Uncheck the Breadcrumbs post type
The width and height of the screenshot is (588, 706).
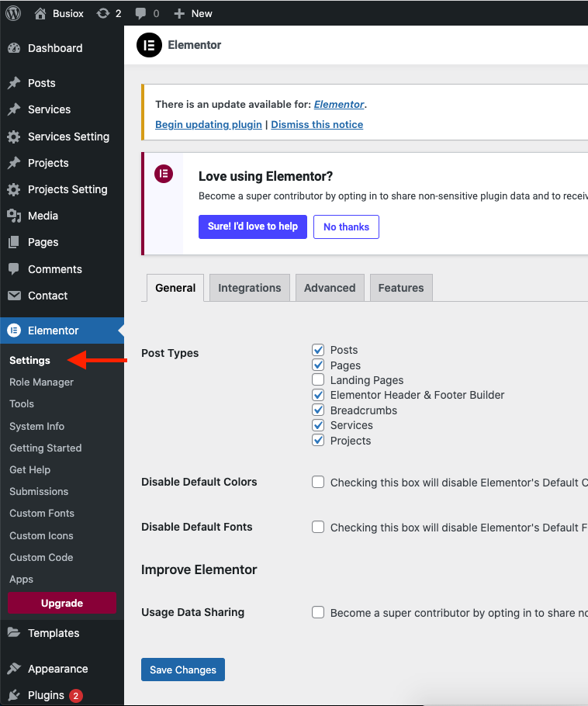point(318,410)
